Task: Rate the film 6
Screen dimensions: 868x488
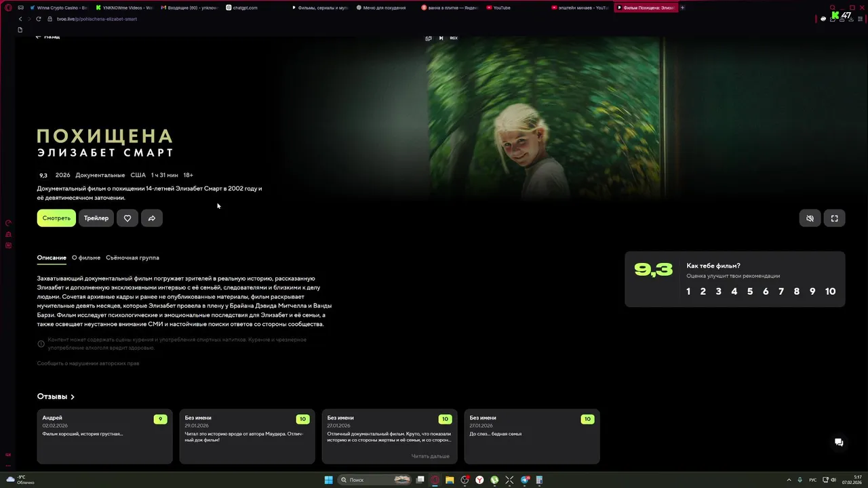Action: point(766,291)
